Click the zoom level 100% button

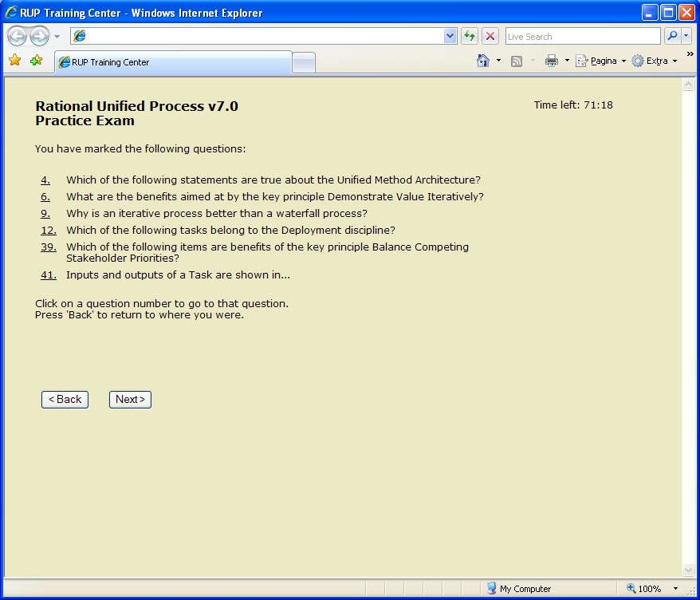coord(643,589)
